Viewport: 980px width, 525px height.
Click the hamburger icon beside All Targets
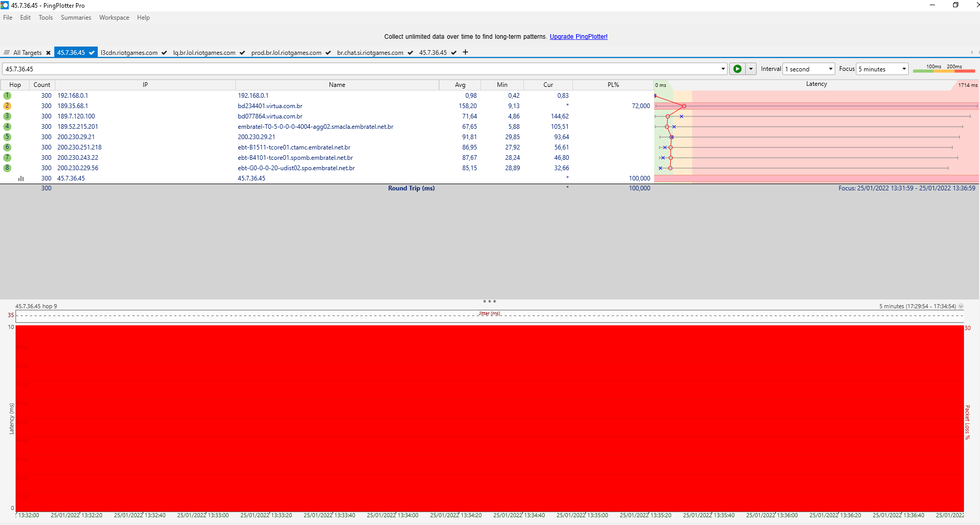tap(7, 52)
